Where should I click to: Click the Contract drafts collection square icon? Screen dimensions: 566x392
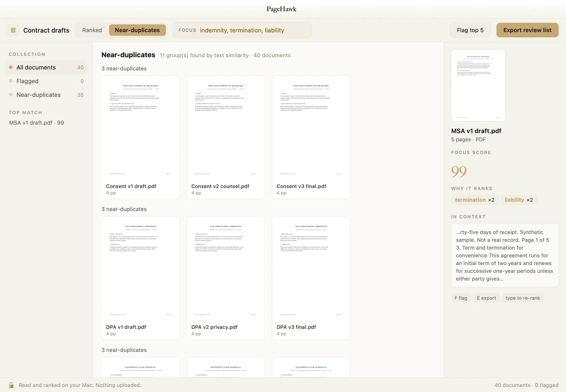pyautogui.click(x=13, y=30)
